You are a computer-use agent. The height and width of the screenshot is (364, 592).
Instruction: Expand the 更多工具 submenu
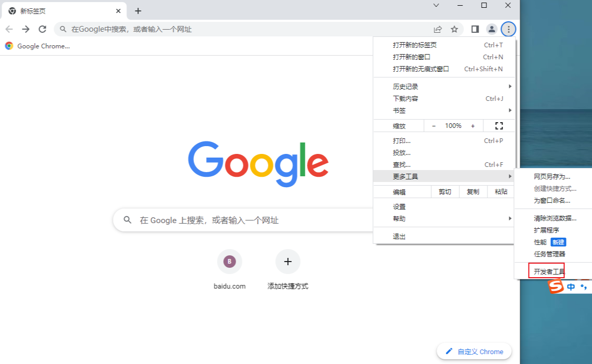click(444, 176)
